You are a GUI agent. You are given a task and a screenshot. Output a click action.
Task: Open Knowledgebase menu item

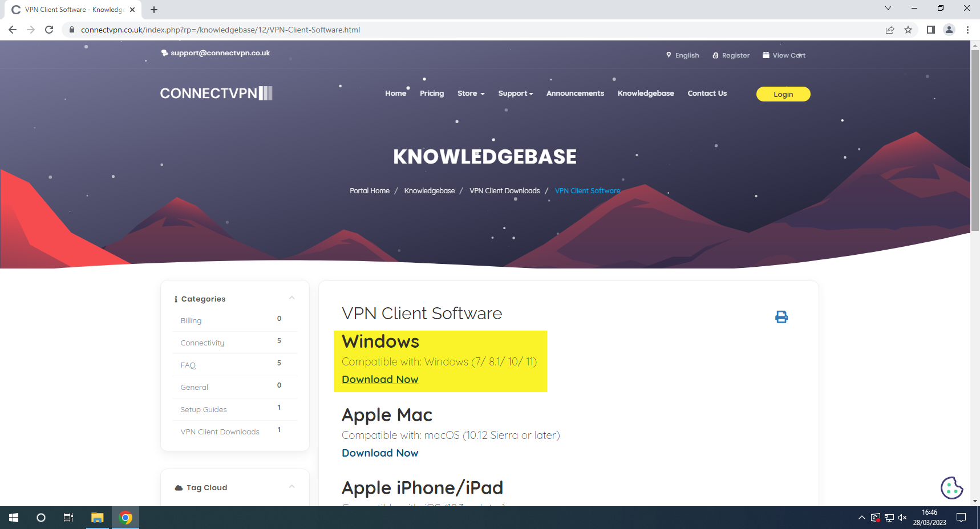pyautogui.click(x=646, y=93)
